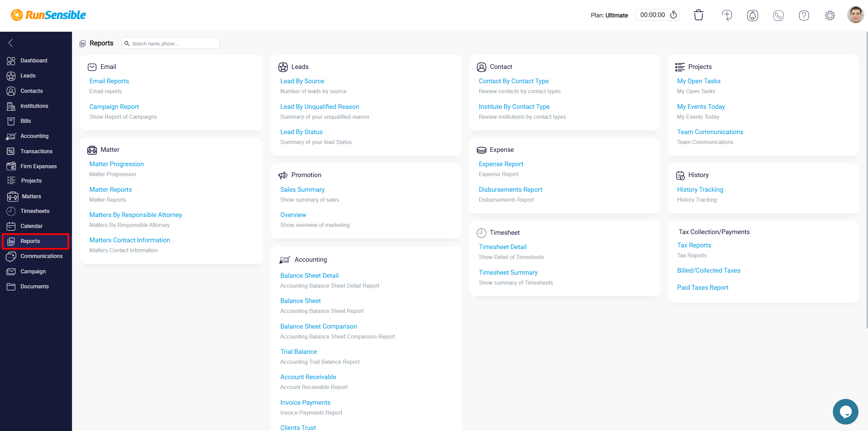Open Billed/Collected Taxes report

pyautogui.click(x=709, y=271)
